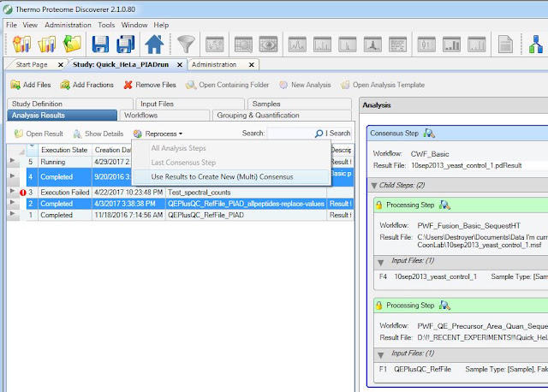Click the second bar-chart study icon in toolbar

[47, 45]
